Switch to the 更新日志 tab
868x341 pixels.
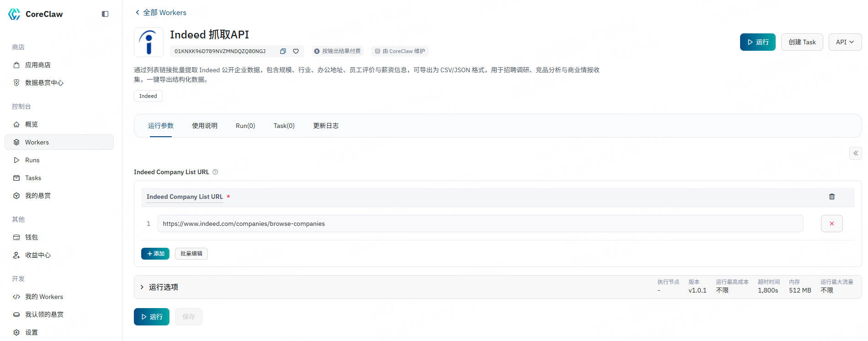[x=325, y=126]
